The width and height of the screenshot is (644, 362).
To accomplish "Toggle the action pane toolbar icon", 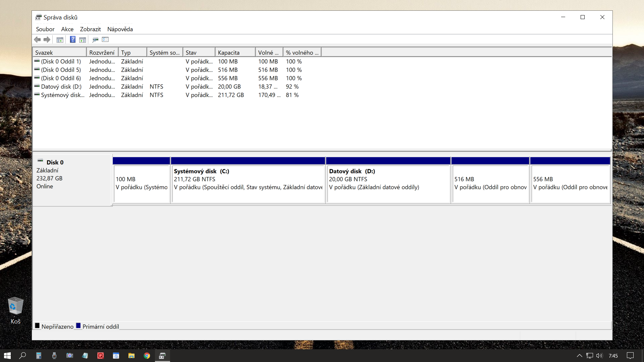I will pos(83,40).
